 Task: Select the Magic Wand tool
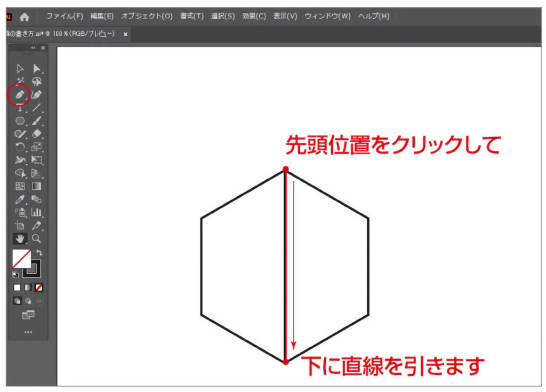click(20, 82)
